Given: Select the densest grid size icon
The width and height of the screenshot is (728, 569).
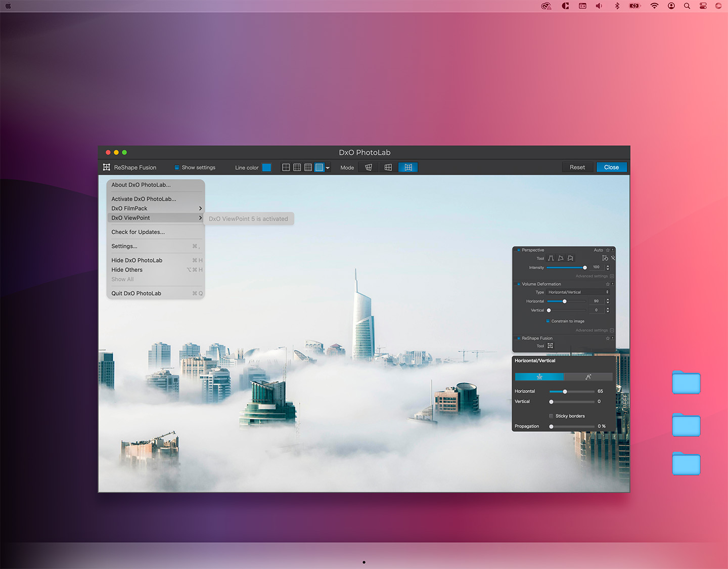Looking at the screenshot, I should [319, 167].
